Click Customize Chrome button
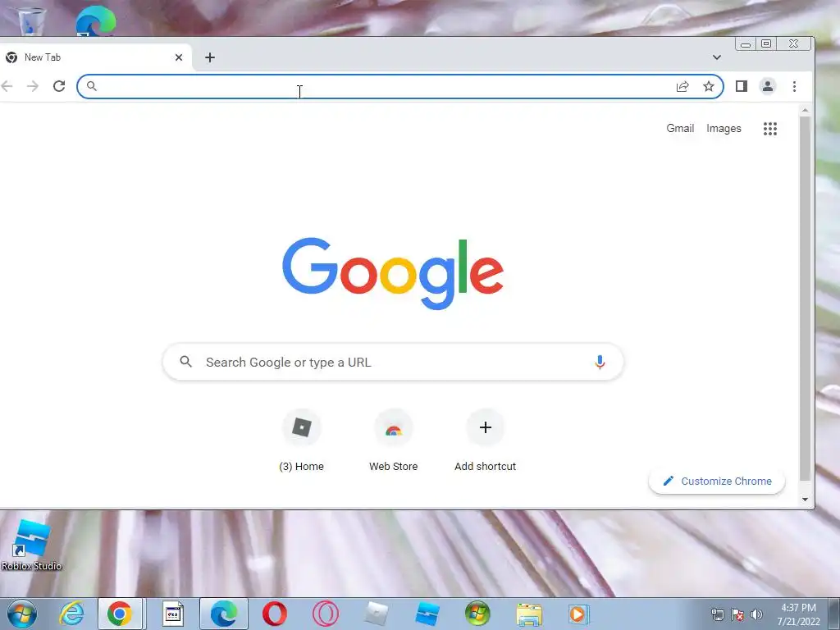 click(x=717, y=481)
